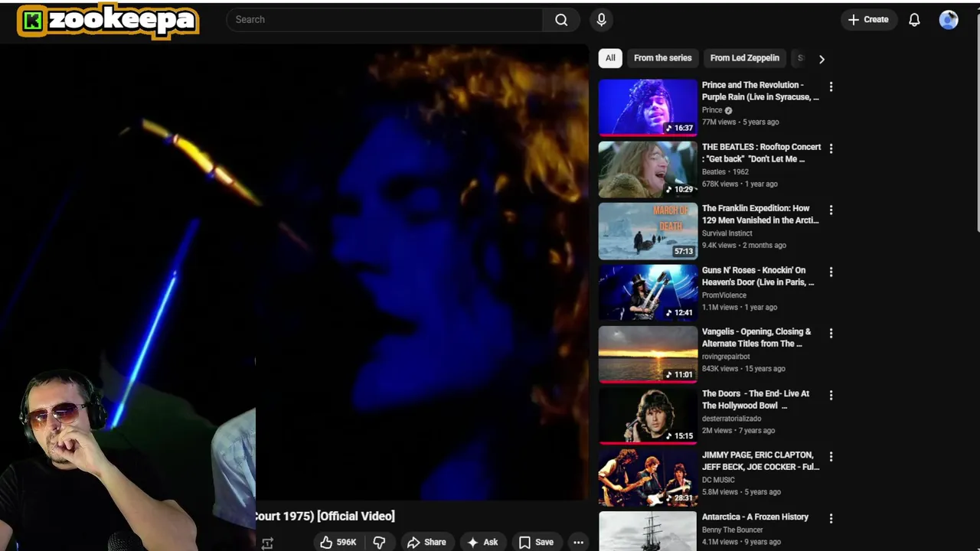Viewport: 980px width, 551px height.
Task: Click the zookeepa logo
Action: pyautogui.click(x=108, y=21)
